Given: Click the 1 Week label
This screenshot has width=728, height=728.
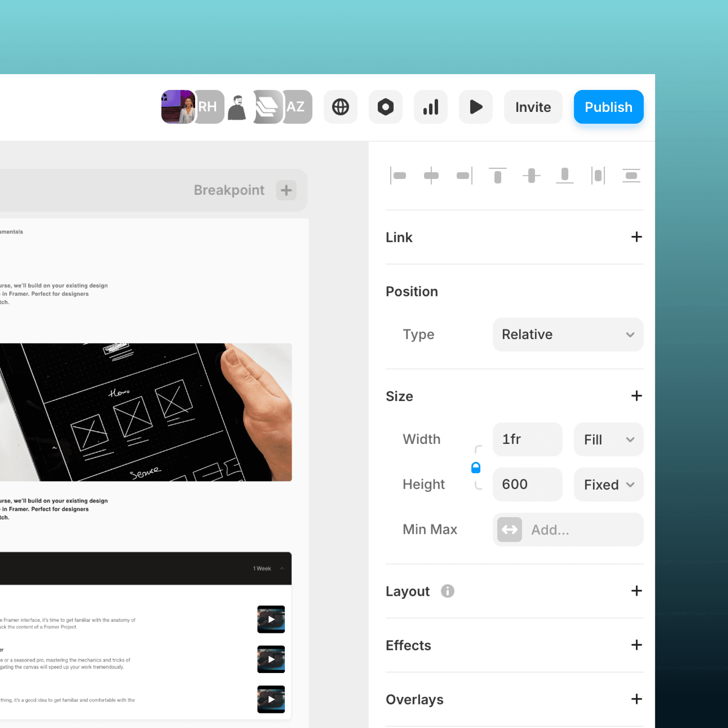Looking at the screenshot, I should click(x=262, y=568).
